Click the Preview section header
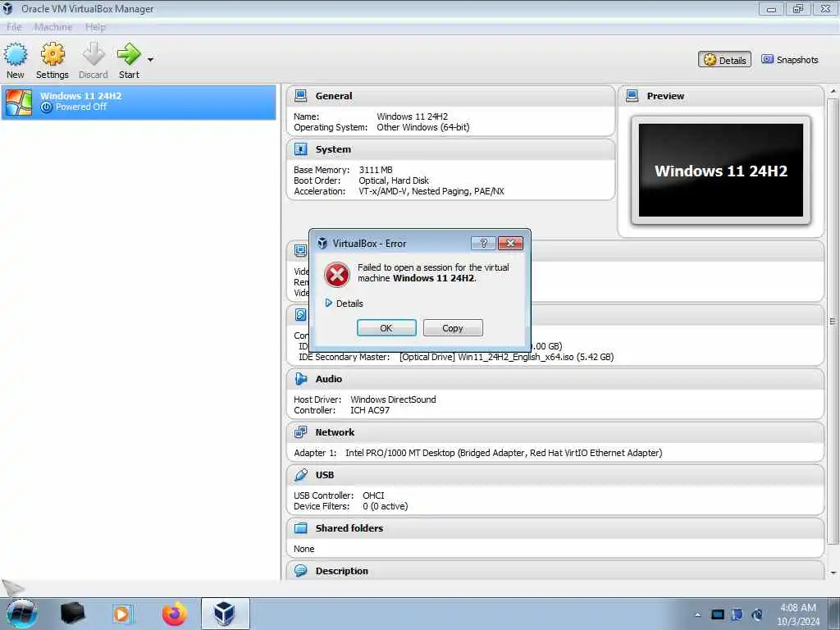The height and width of the screenshot is (630, 840). click(665, 96)
